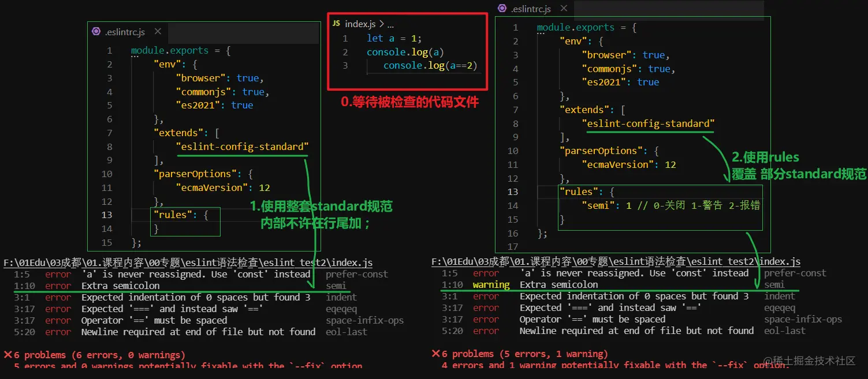Click the ESLint file icon on the right .eslintrc.js tab
Image resolution: width=868 pixels, height=379 pixels.
[x=502, y=9]
